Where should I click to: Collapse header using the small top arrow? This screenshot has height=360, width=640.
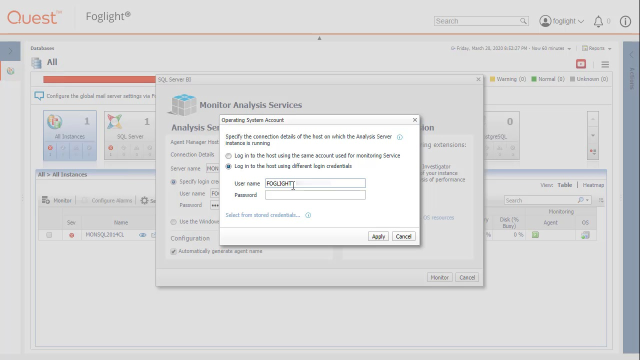tap(319, 38)
